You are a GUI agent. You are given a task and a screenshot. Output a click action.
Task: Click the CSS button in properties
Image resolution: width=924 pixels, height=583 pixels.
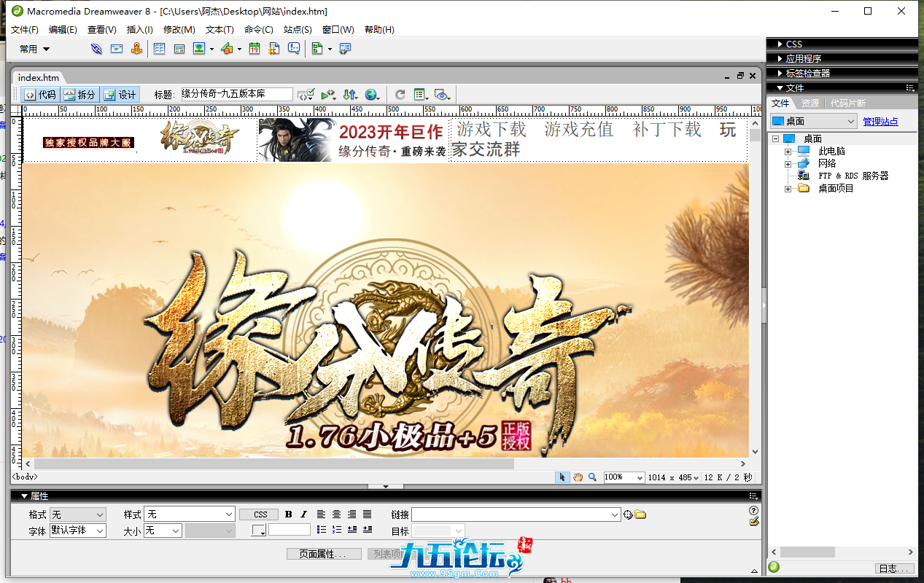coord(260,514)
